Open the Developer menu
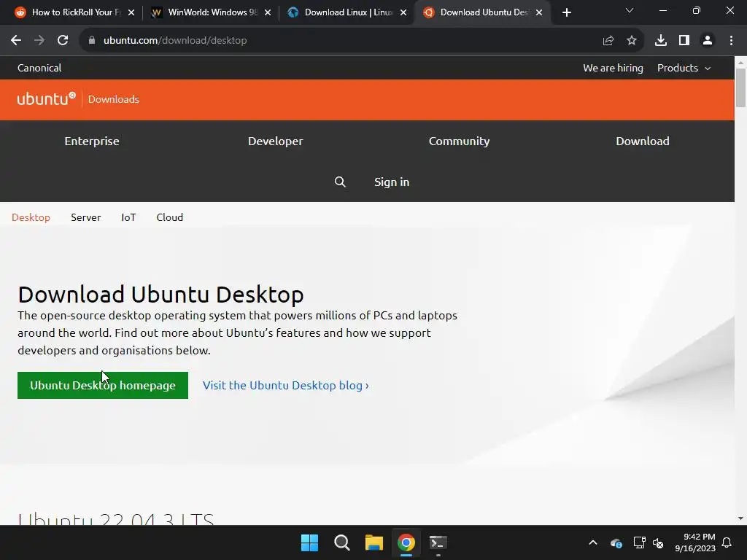Image resolution: width=747 pixels, height=560 pixels. coord(275,141)
